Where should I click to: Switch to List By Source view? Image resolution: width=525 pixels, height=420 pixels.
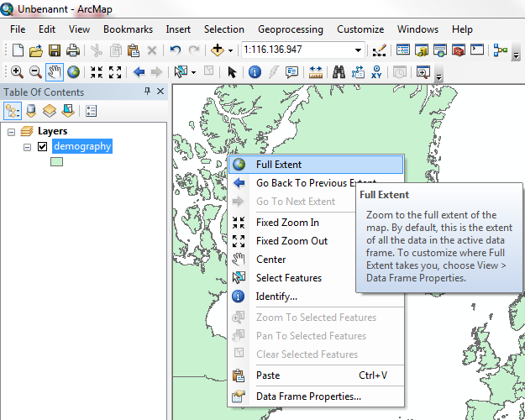click(x=31, y=111)
